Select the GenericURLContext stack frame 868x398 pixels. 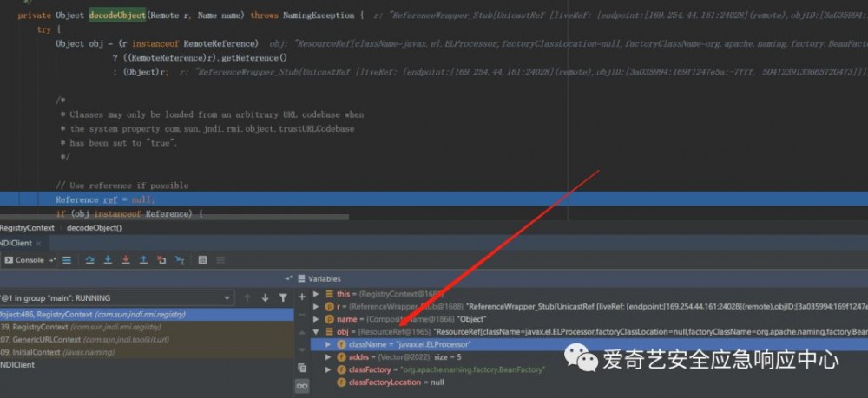pos(147,339)
